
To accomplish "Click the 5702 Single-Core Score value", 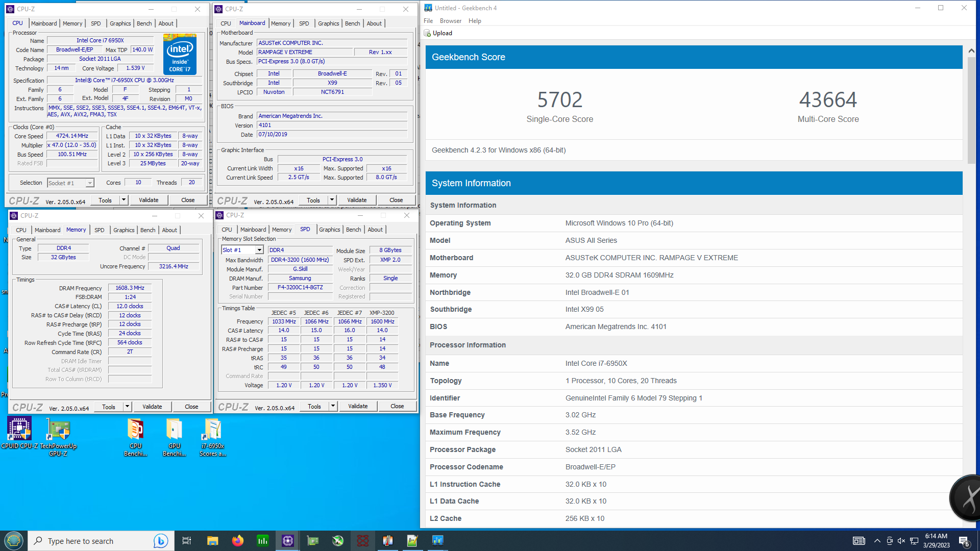I will click(560, 99).
